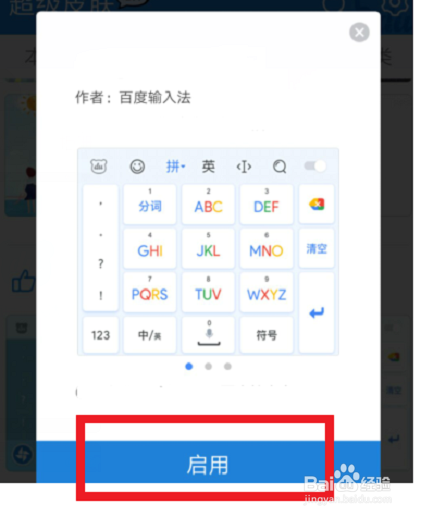Toggle the switch in keyboard toolbar
421x517 pixels.
point(315,166)
